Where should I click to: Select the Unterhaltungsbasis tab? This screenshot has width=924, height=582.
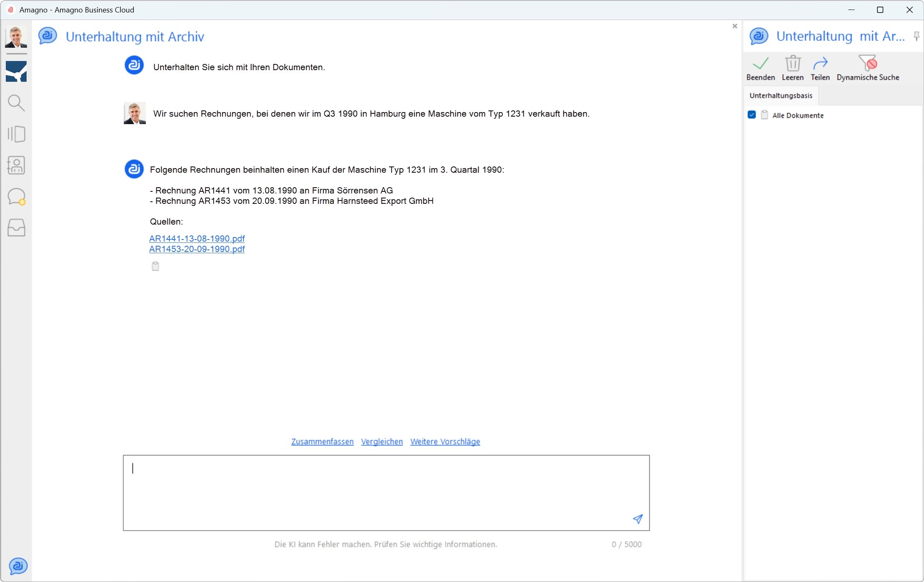pos(781,95)
